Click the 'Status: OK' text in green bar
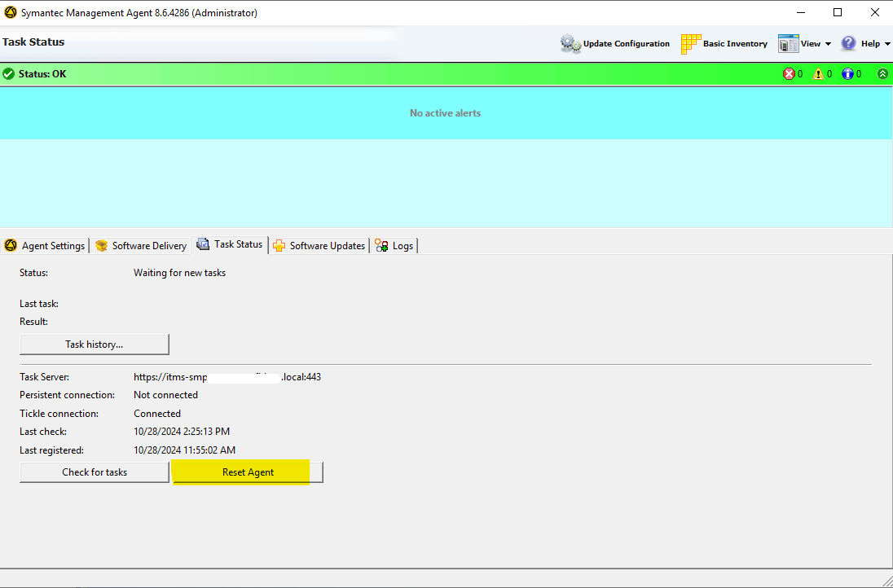Viewport: 893px width, 588px height. (x=42, y=74)
